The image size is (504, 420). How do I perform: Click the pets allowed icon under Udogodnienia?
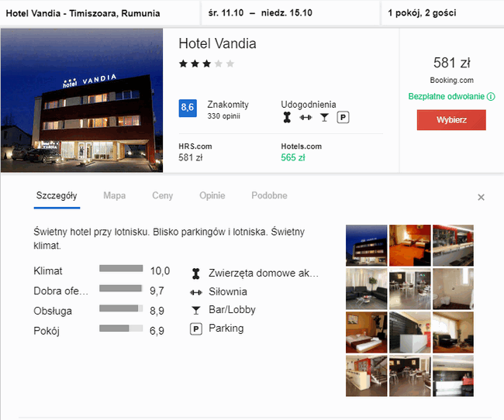click(288, 118)
